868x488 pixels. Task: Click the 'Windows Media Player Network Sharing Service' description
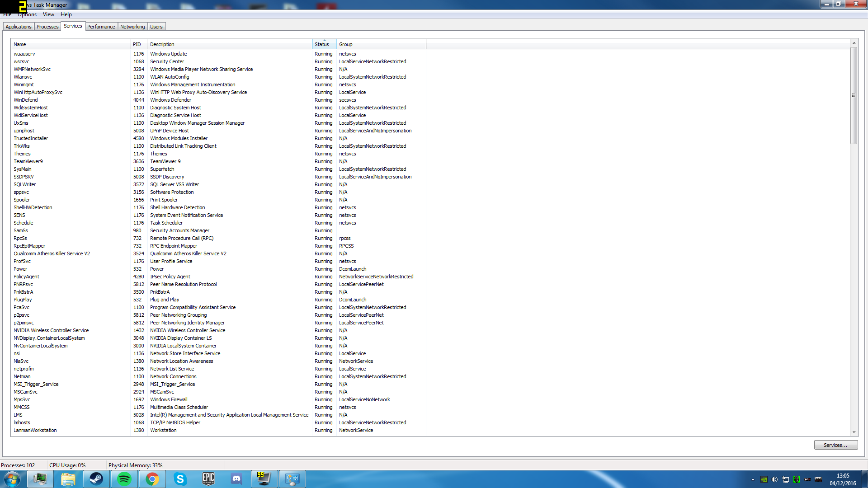pyautogui.click(x=202, y=69)
